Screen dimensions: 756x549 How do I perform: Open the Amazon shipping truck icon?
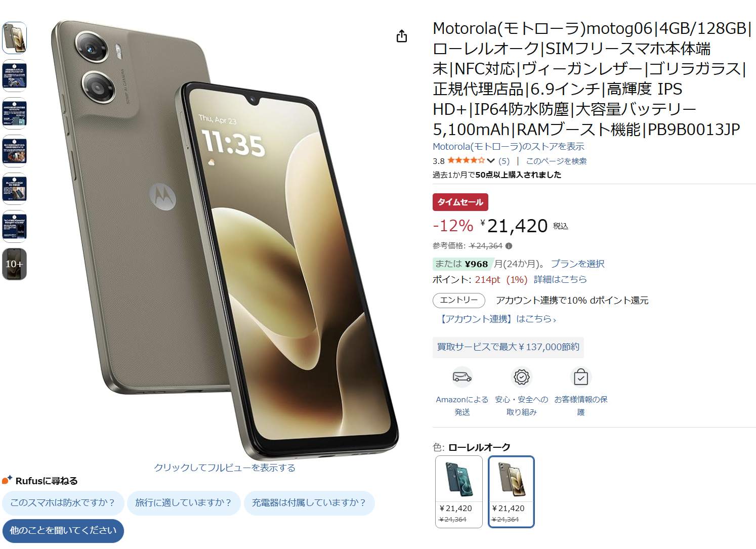click(x=462, y=377)
